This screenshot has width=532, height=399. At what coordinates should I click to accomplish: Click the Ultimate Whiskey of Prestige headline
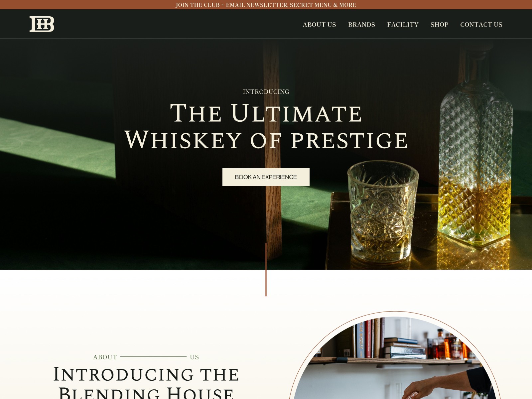pos(266,126)
